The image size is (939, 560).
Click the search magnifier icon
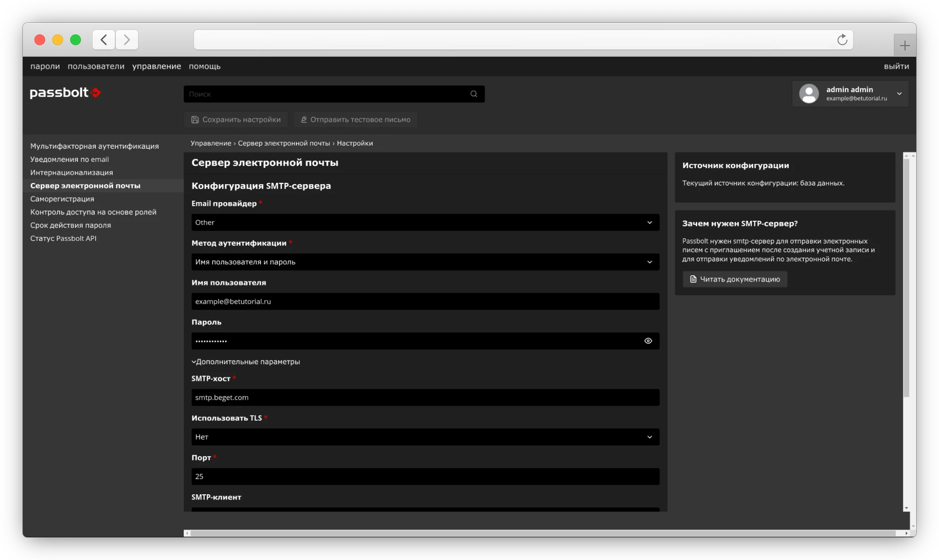474,94
